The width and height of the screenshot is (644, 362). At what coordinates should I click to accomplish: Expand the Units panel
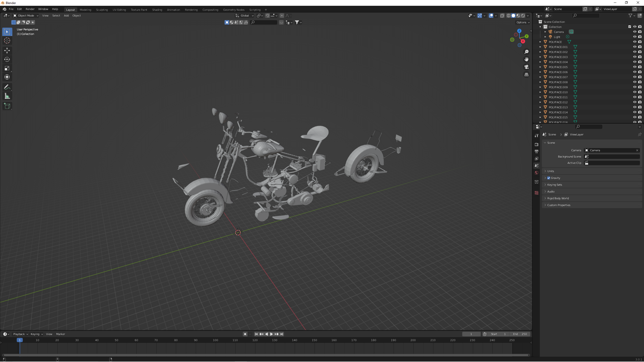550,171
